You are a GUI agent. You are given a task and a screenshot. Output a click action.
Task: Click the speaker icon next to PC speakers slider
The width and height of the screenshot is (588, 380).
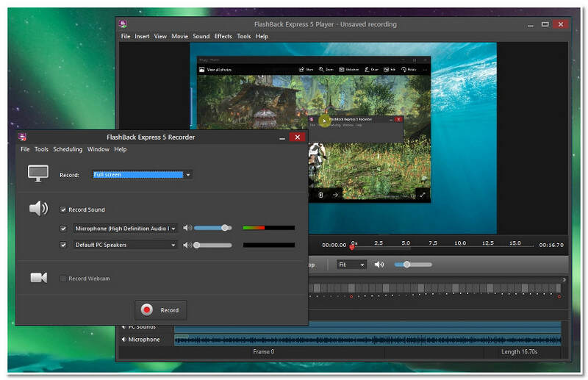coord(187,245)
